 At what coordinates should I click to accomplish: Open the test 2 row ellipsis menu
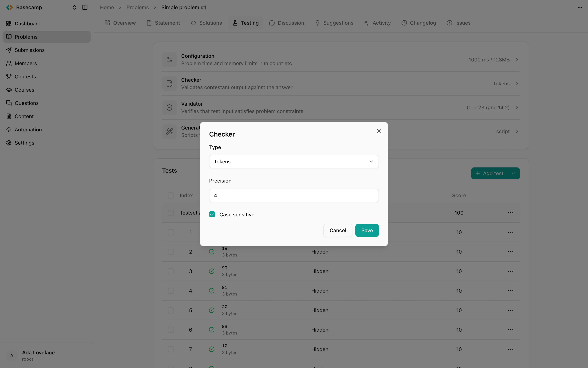point(510,252)
